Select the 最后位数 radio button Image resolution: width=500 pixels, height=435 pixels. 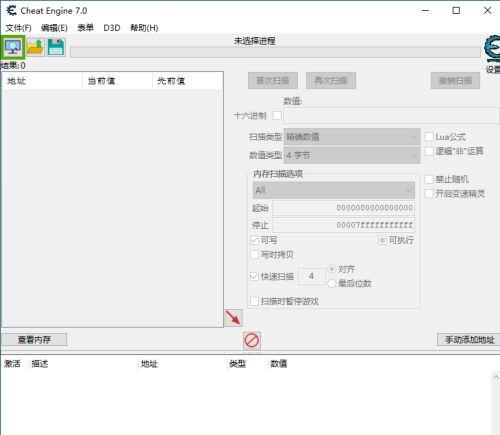[332, 283]
